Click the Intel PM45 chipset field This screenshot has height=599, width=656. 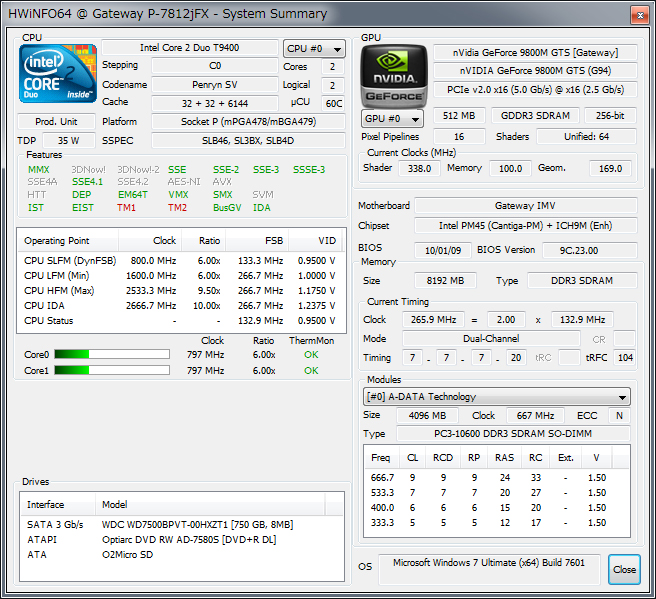[526, 225]
